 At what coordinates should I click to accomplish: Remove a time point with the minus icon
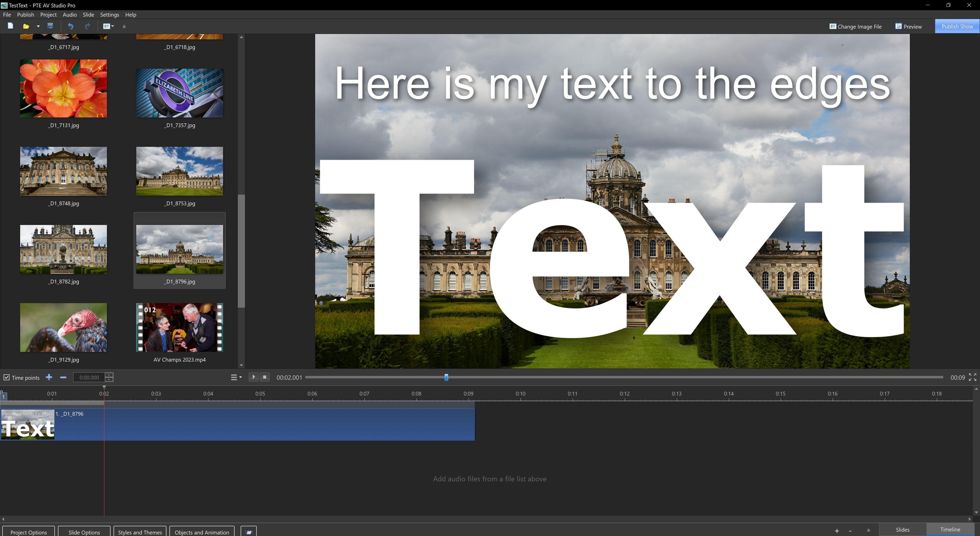pyautogui.click(x=63, y=377)
